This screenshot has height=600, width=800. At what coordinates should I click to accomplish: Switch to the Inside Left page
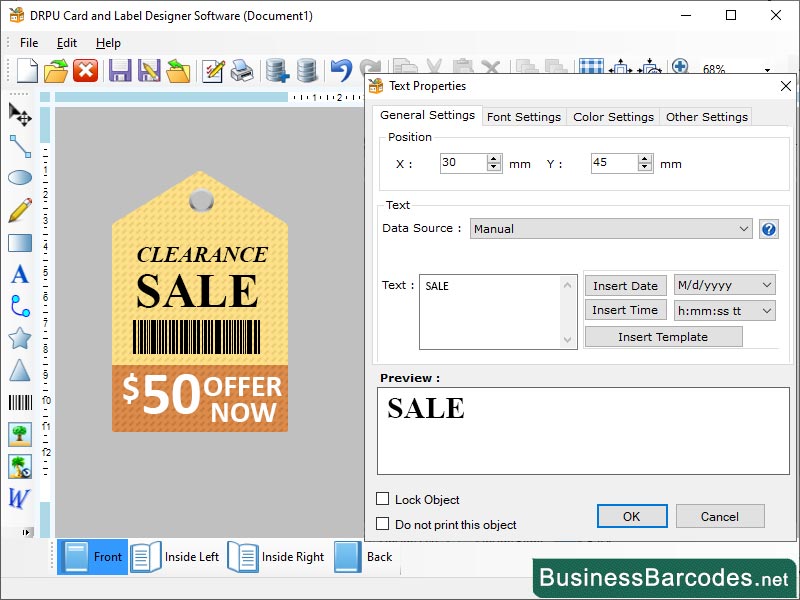point(175,557)
